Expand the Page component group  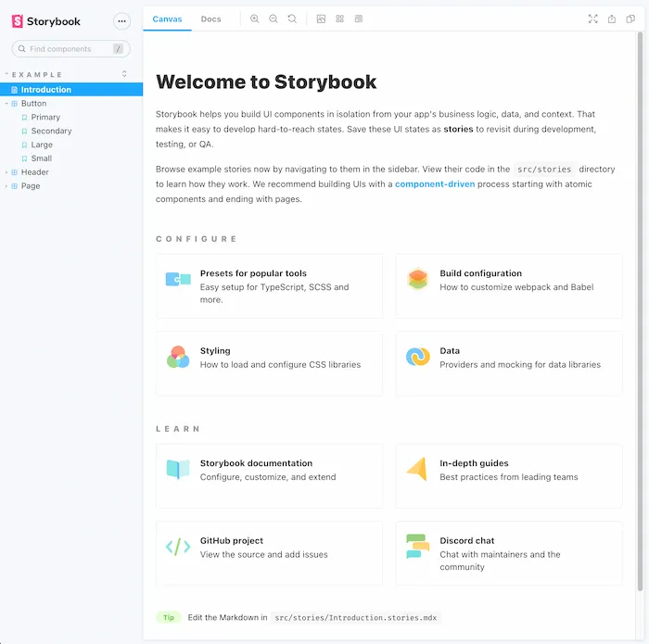(6, 186)
